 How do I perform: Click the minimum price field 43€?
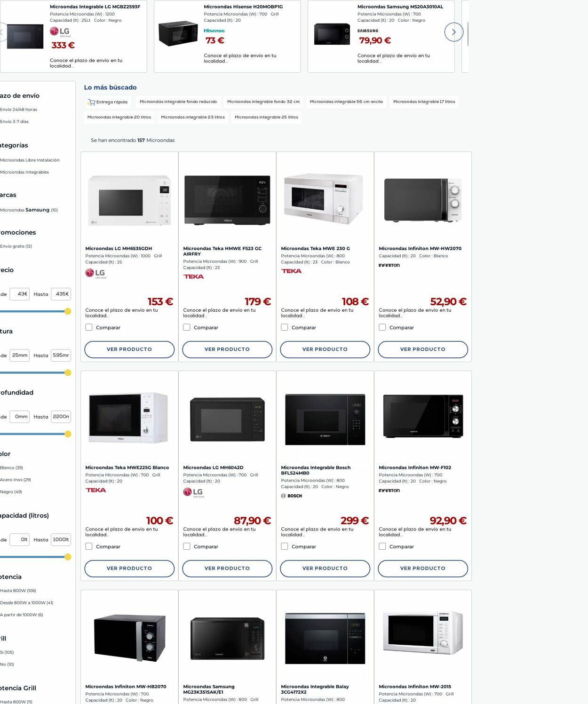tap(20, 294)
